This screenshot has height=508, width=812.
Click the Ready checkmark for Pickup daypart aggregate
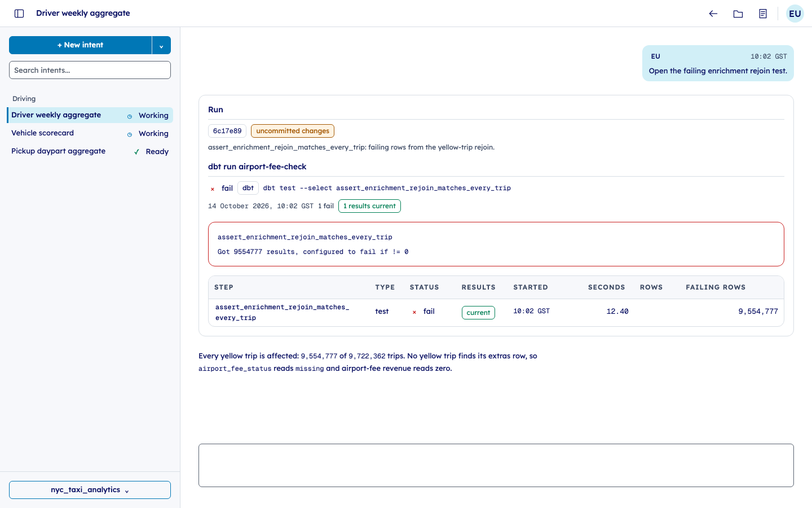[x=136, y=152]
